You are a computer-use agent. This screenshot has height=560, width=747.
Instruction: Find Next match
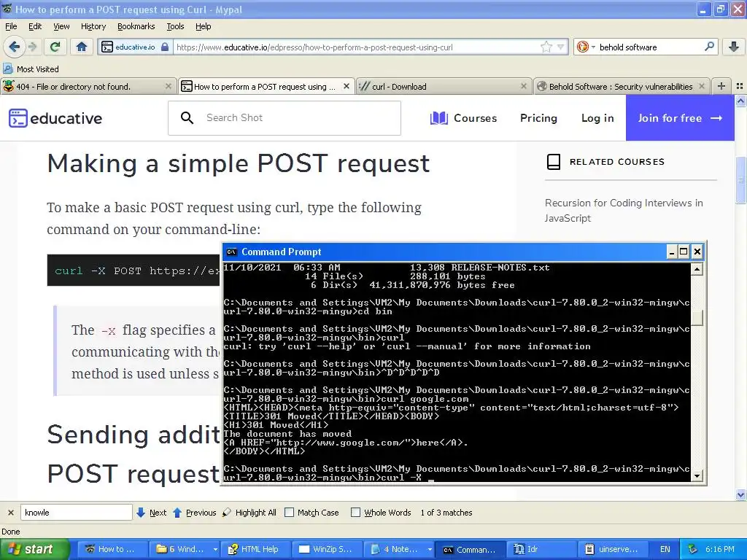coord(152,513)
